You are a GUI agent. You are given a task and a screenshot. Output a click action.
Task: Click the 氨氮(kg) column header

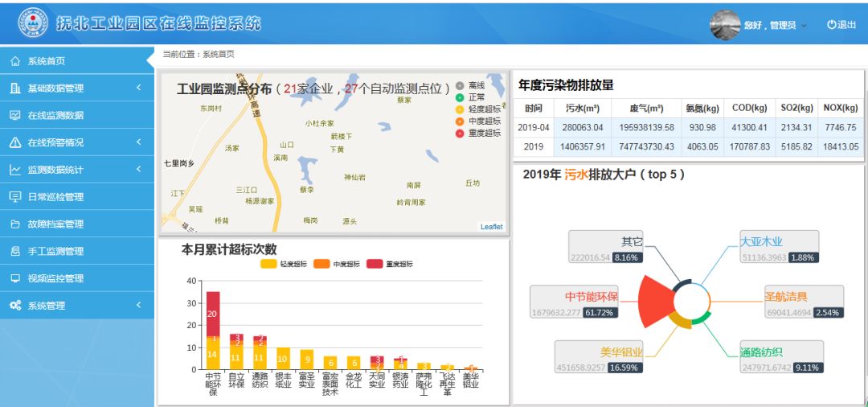point(702,108)
